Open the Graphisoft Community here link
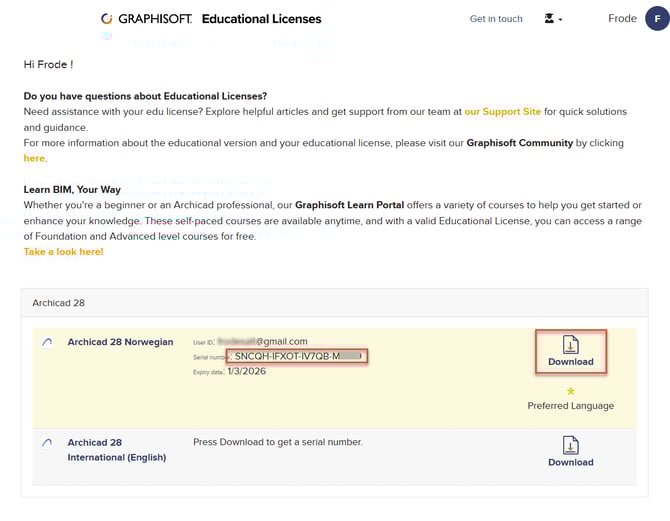The height and width of the screenshot is (521, 670). tap(34, 158)
